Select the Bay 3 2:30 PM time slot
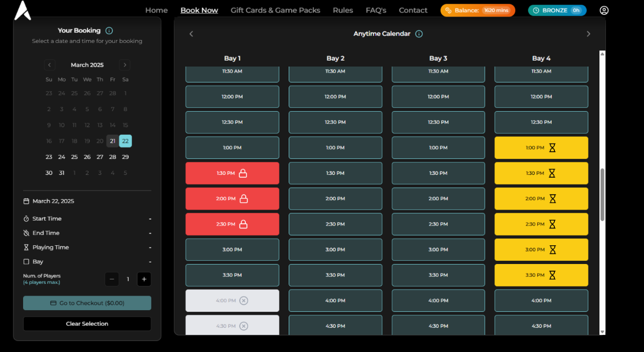 tap(438, 224)
